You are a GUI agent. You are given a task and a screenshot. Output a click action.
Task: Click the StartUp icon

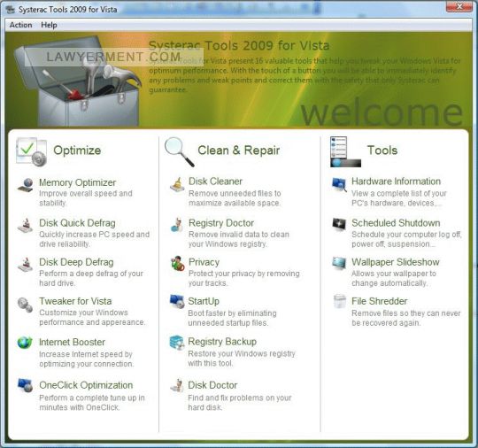point(177,302)
